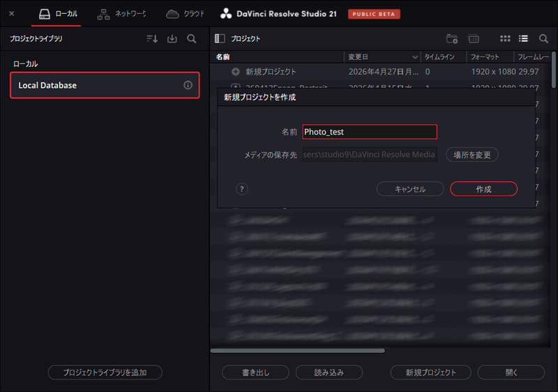
Task: Switch to the ネットワーク tab
Action: pyautogui.click(x=121, y=14)
